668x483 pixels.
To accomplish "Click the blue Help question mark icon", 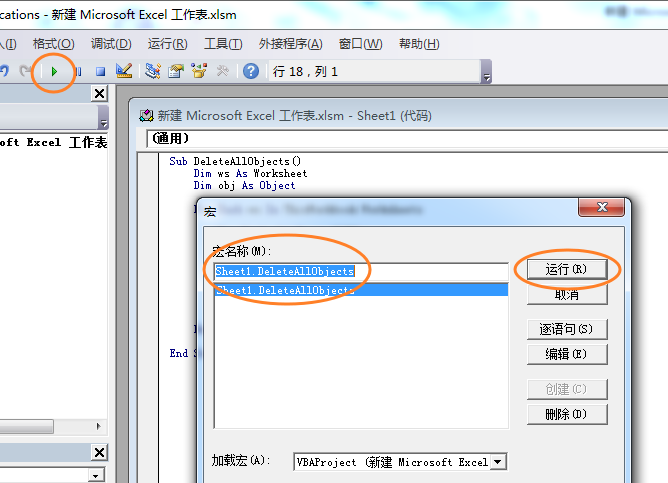I will 251,71.
